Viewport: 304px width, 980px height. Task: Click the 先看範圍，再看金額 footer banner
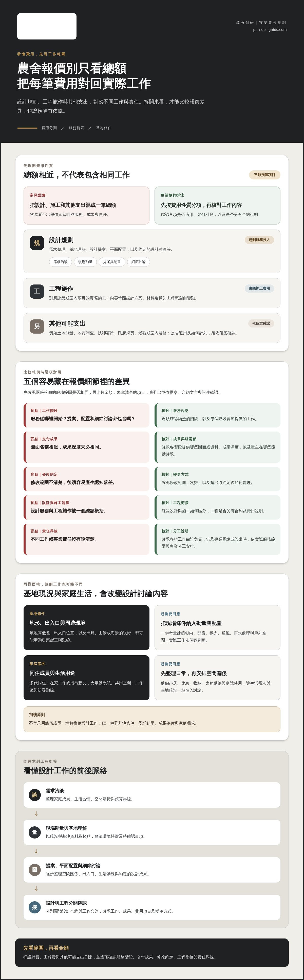click(x=152, y=953)
